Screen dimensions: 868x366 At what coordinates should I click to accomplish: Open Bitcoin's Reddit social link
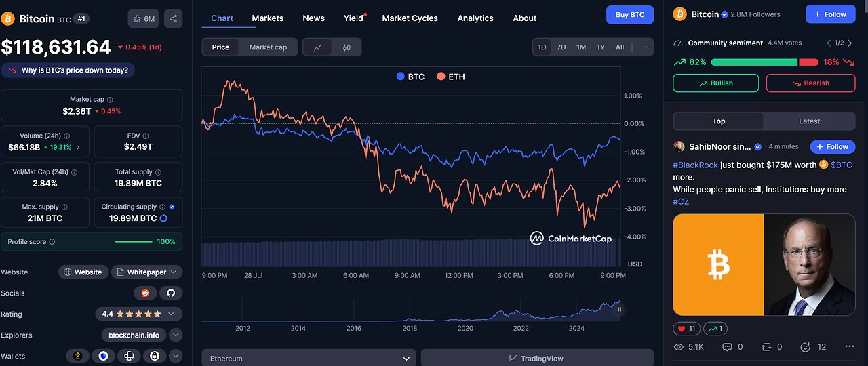(x=144, y=293)
